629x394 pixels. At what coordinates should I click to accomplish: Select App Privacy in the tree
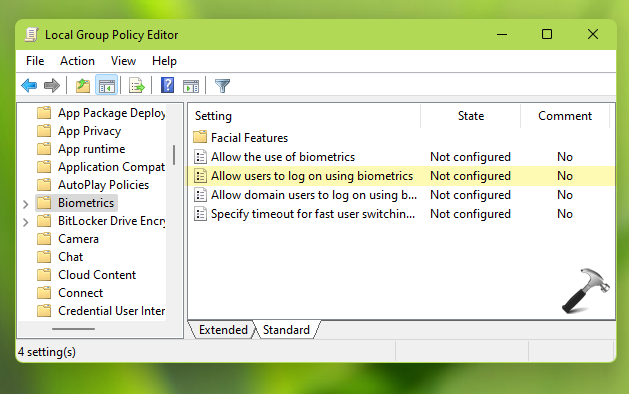(x=89, y=131)
